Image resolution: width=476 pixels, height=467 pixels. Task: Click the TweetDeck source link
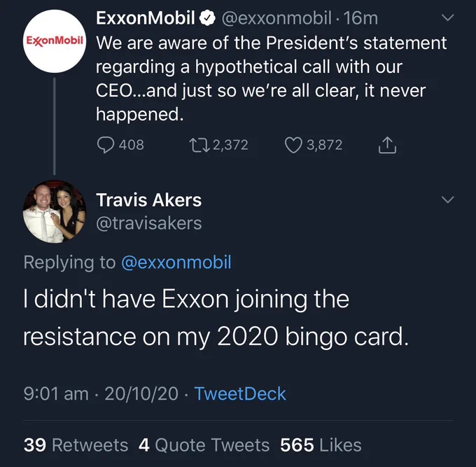[240, 393]
